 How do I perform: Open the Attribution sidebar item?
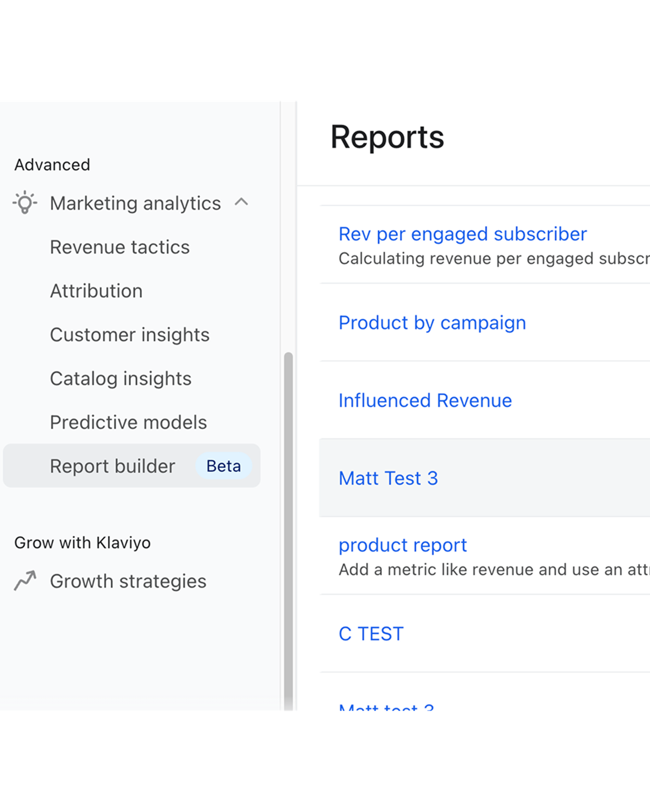click(96, 291)
